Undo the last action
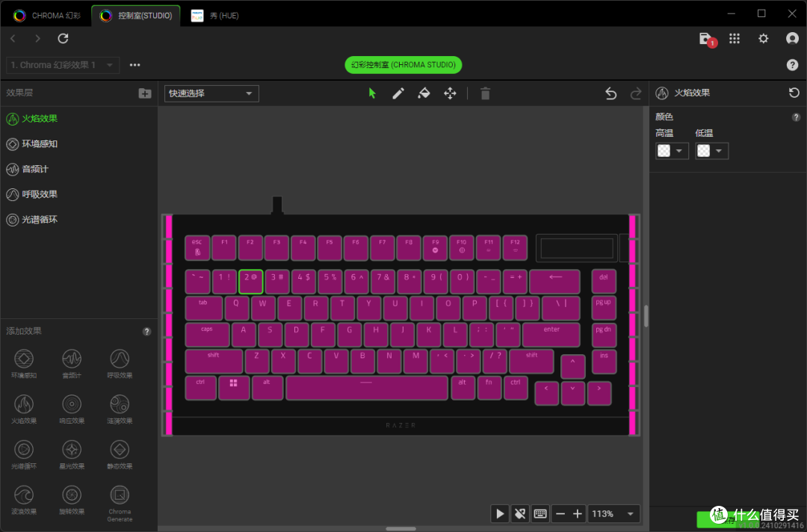This screenshot has width=807, height=532. pyautogui.click(x=610, y=93)
